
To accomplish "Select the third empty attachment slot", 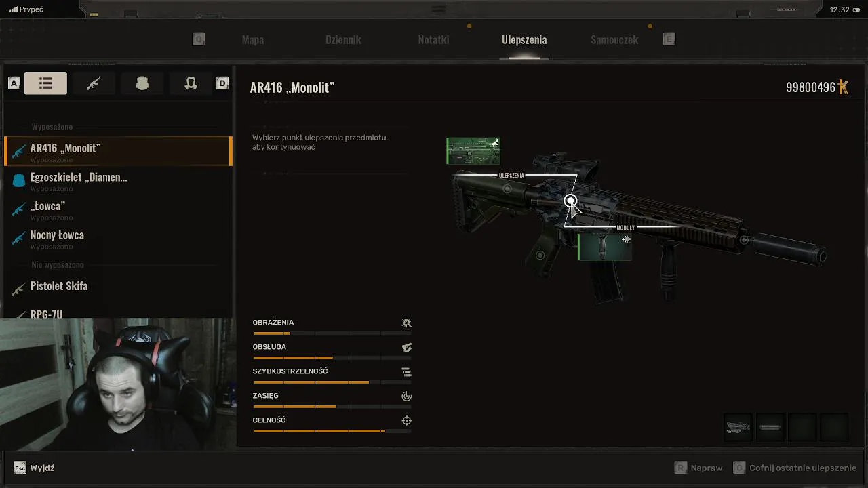I will 802,428.
